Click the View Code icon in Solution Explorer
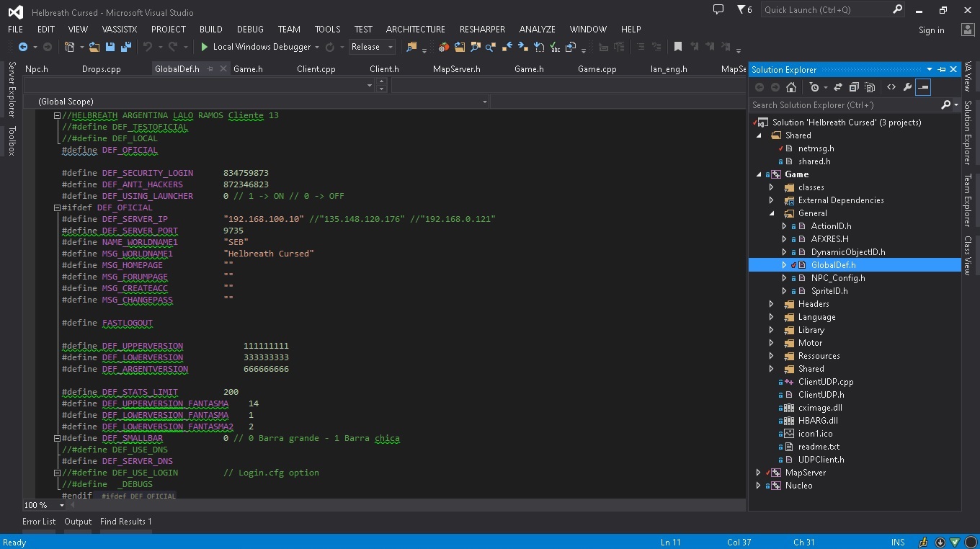 891,87
